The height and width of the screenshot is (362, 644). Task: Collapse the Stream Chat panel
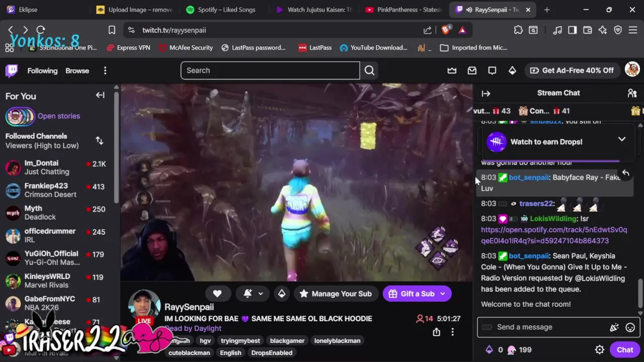coord(486,93)
